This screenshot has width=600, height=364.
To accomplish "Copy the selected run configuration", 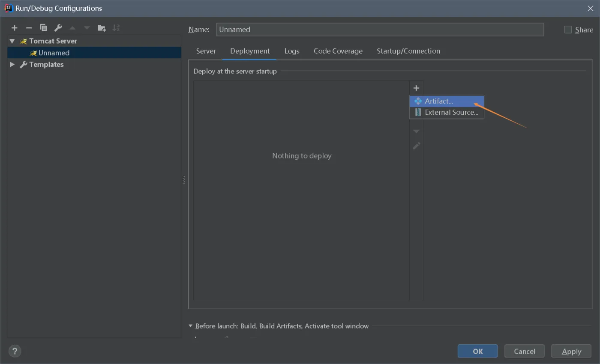I will [x=43, y=28].
